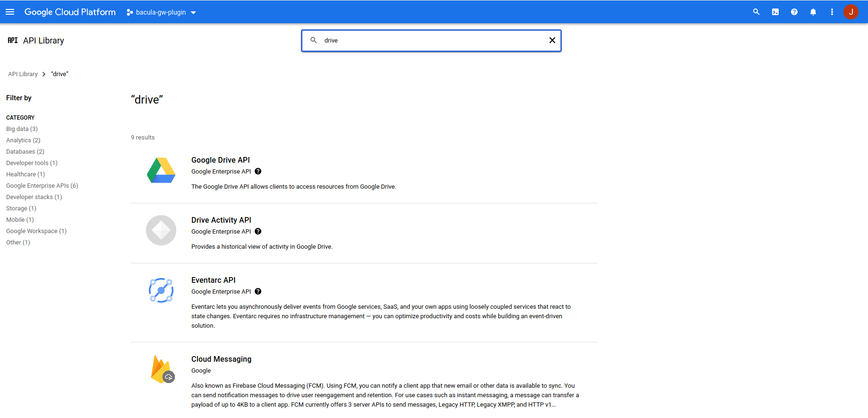Filter by Developer stacks (1) category

coord(34,197)
